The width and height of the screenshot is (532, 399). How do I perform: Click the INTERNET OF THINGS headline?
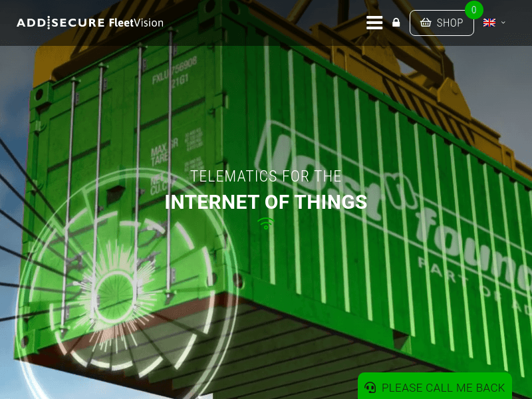(265, 202)
